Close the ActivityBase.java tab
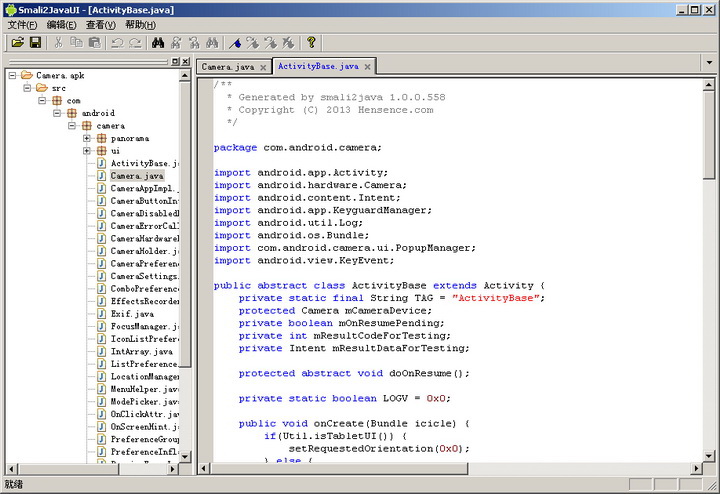 pos(368,67)
